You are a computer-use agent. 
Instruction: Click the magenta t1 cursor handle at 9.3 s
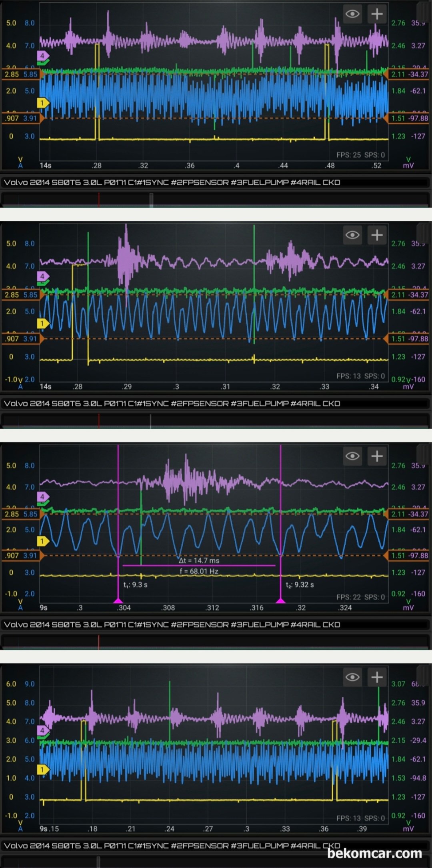118,600
